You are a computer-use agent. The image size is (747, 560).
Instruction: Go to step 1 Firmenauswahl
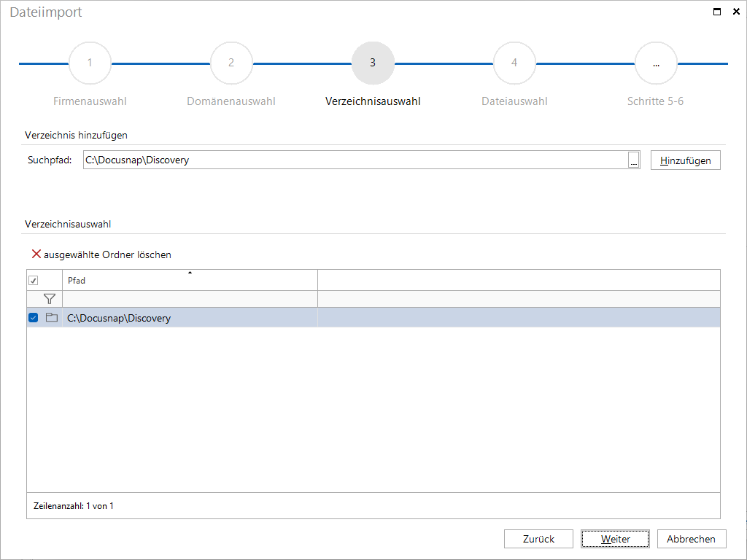pos(90,63)
